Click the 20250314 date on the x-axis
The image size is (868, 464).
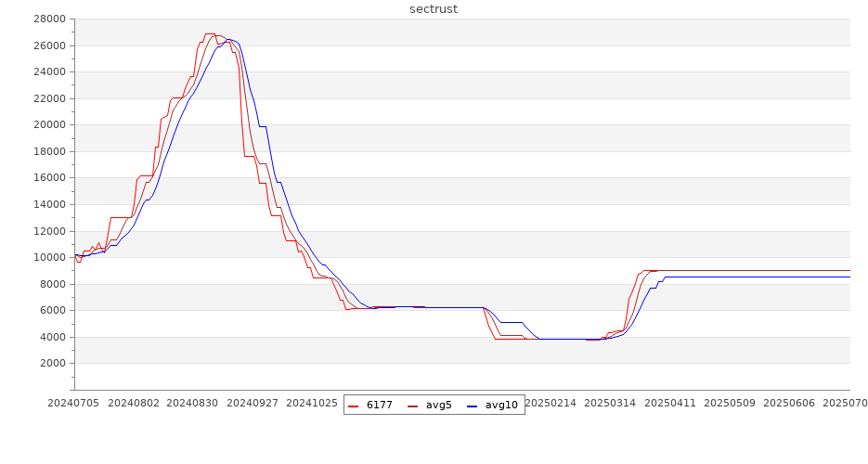(x=610, y=404)
